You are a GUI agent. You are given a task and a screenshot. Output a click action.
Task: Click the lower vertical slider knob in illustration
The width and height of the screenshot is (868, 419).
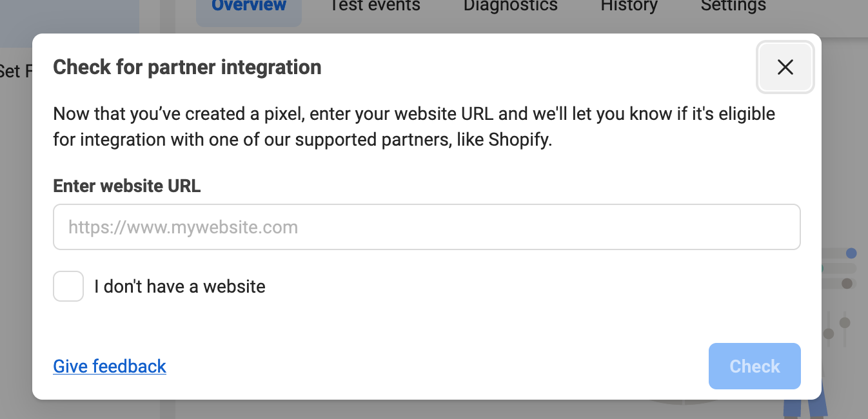[x=829, y=334]
